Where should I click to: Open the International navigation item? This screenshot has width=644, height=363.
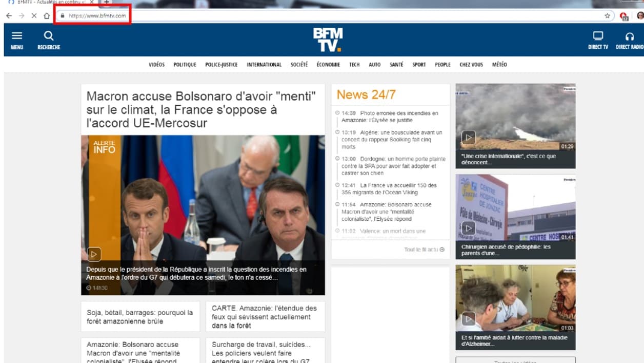(264, 65)
